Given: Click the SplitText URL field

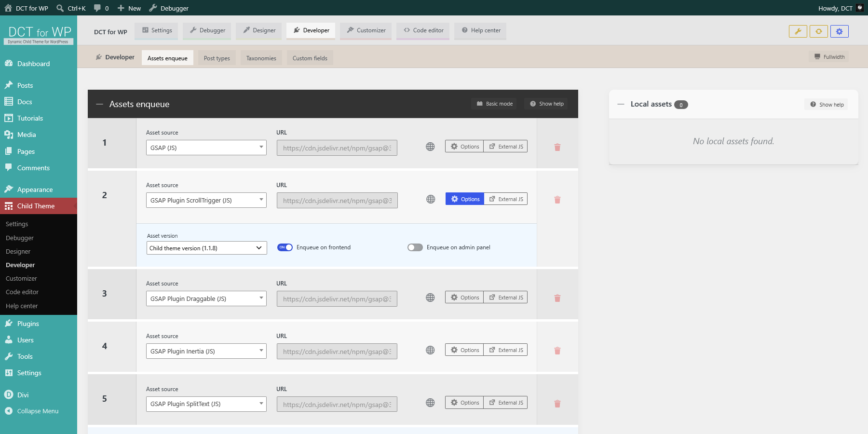Looking at the screenshot, I should point(337,405).
